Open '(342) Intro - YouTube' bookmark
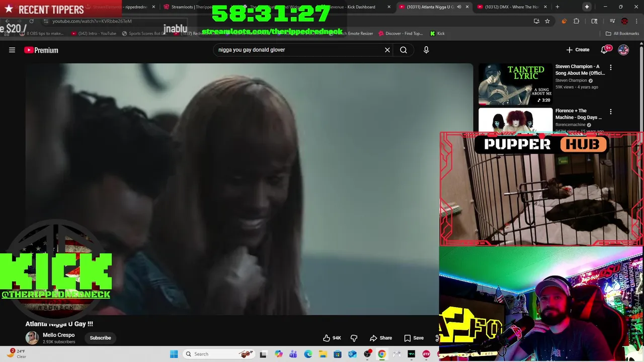 tap(94, 34)
